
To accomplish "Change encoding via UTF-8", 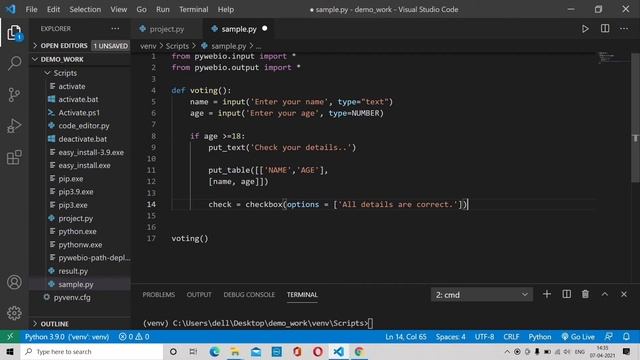I will [x=484, y=337].
